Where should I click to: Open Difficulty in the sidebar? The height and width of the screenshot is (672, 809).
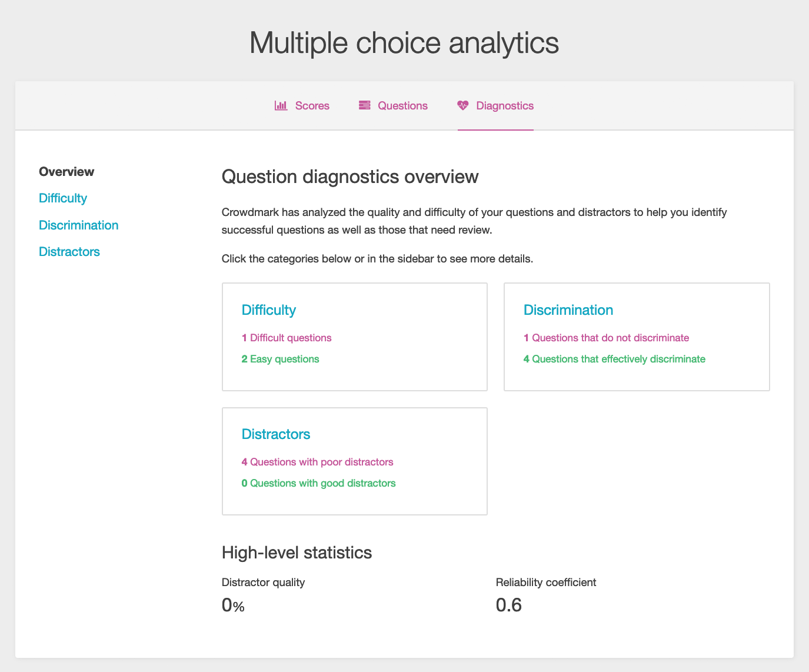pos(63,198)
